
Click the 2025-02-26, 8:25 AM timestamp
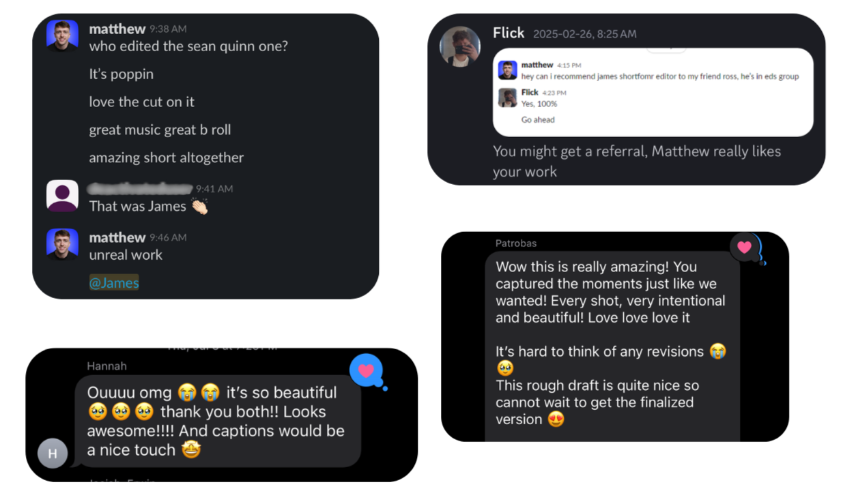pyautogui.click(x=584, y=33)
